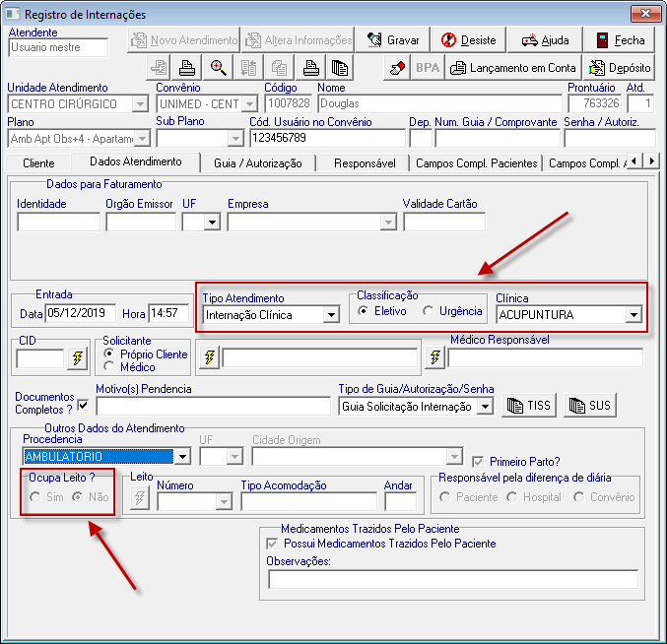Click the Entrada Data field
This screenshot has height=644, width=667.
click(x=81, y=314)
